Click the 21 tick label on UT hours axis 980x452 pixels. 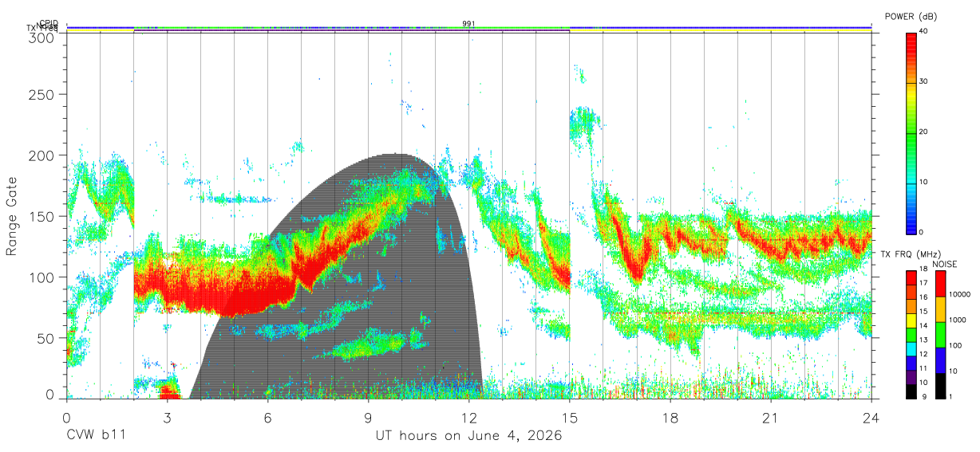(x=770, y=418)
